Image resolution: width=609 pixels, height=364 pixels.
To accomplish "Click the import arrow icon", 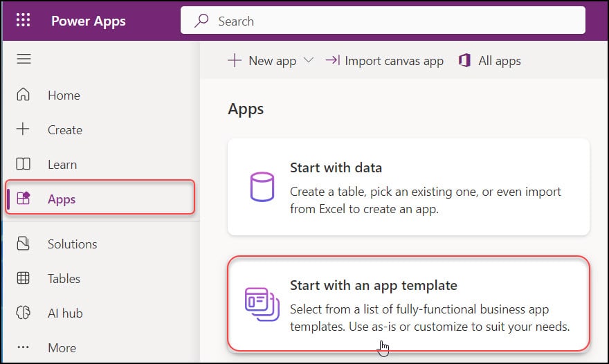I will pos(333,60).
